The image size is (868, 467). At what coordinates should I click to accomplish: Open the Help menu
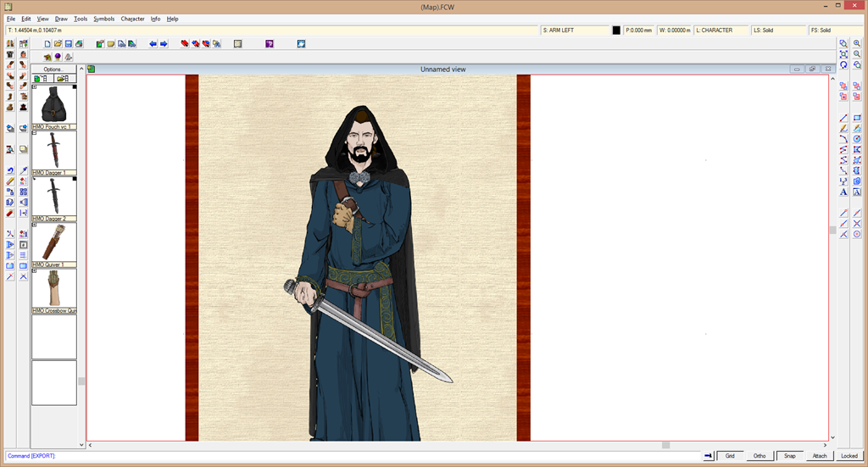pyautogui.click(x=172, y=19)
